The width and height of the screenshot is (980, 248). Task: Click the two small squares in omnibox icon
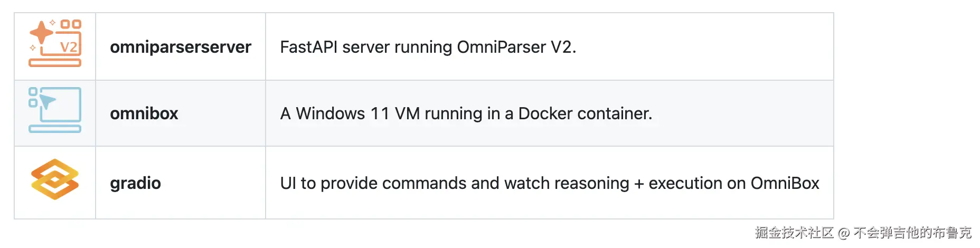[x=33, y=98]
